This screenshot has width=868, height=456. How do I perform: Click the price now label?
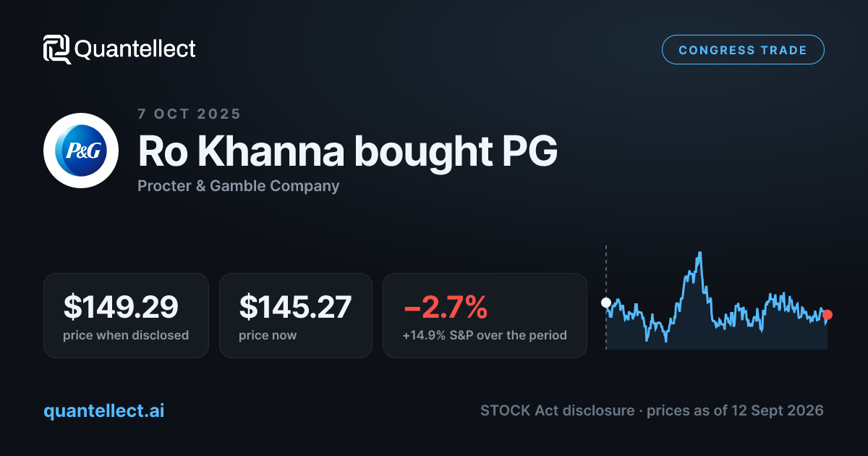(x=268, y=335)
